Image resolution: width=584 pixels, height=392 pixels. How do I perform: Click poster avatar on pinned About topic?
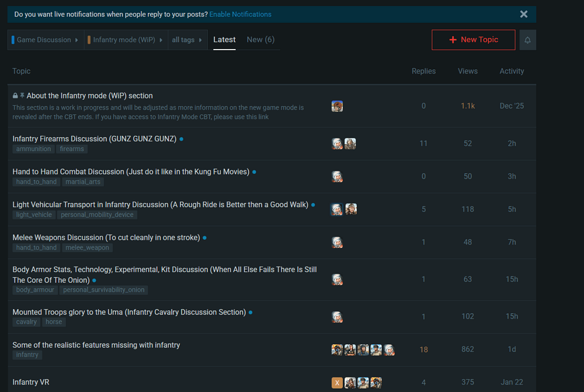tap(337, 106)
